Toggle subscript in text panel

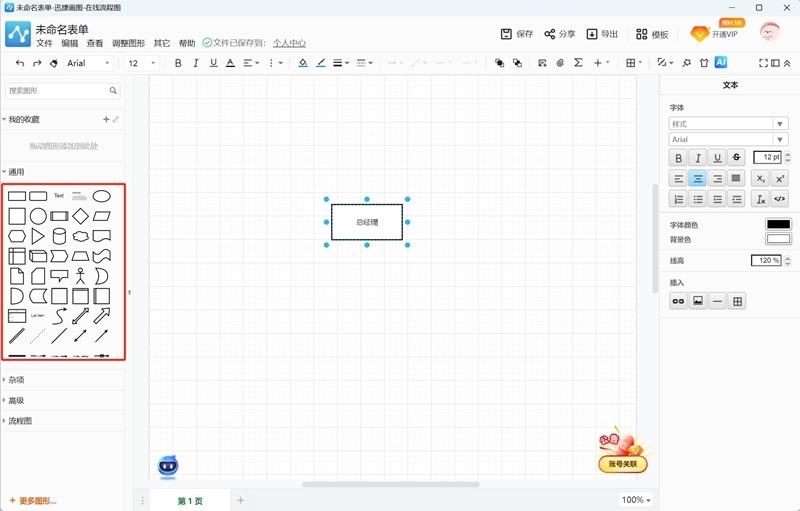[x=760, y=178]
